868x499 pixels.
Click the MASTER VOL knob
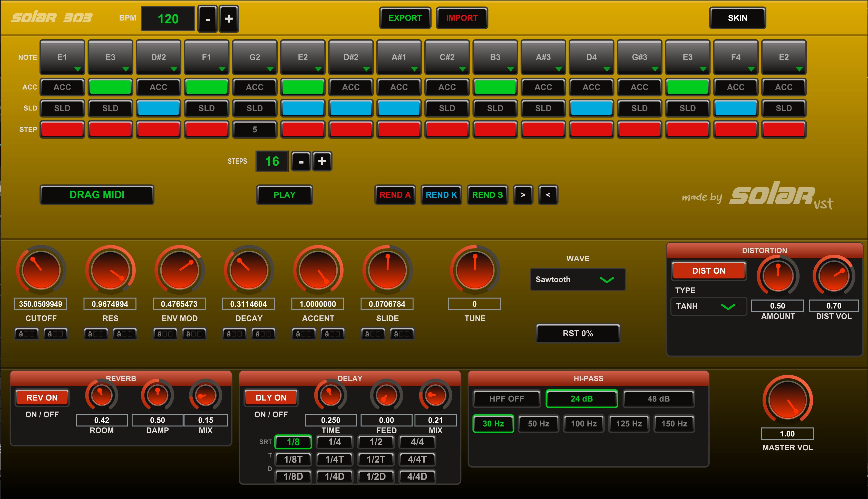pos(787,400)
